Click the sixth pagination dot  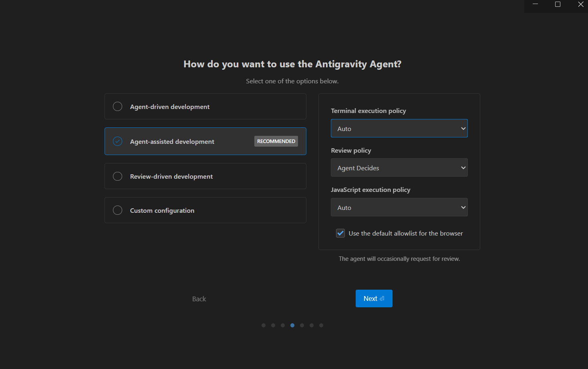point(312,325)
